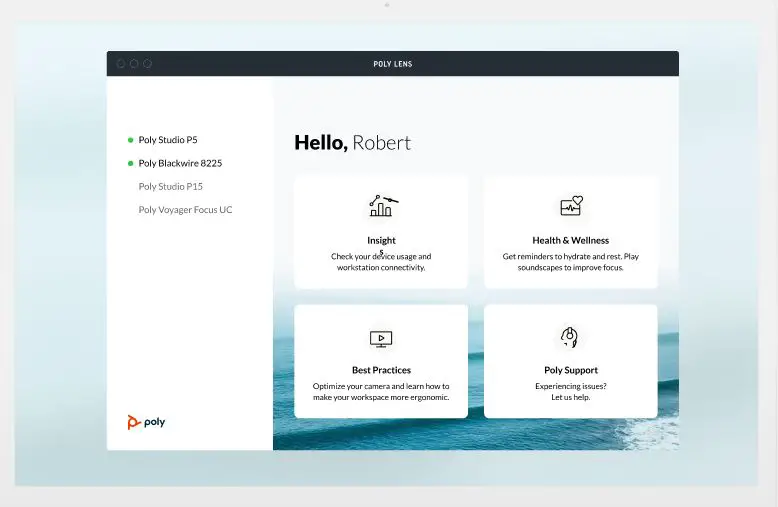This screenshot has height=507, width=778.
Task: Click the Poly Support headset icon
Action: click(x=569, y=337)
